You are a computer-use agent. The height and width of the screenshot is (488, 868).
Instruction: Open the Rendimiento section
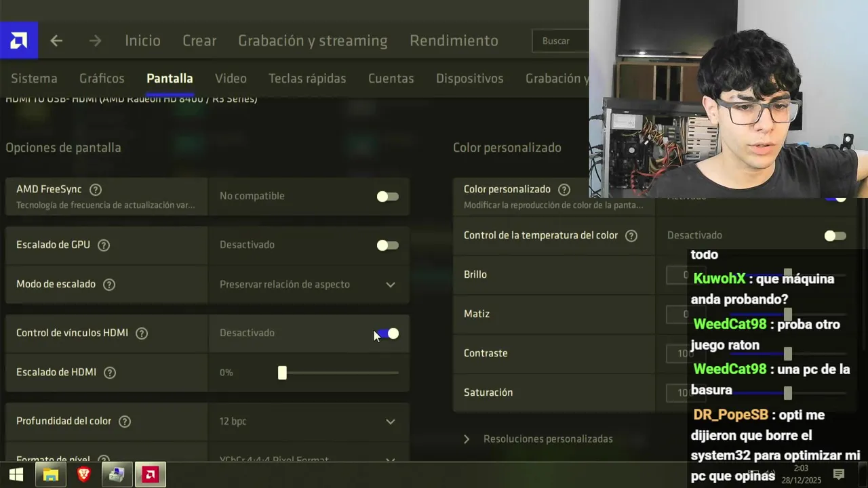(454, 41)
